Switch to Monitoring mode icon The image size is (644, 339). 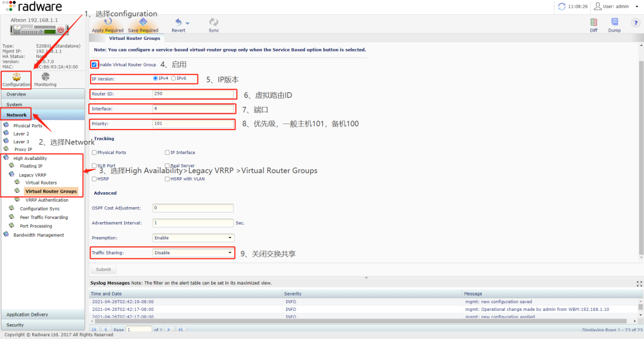[46, 78]
